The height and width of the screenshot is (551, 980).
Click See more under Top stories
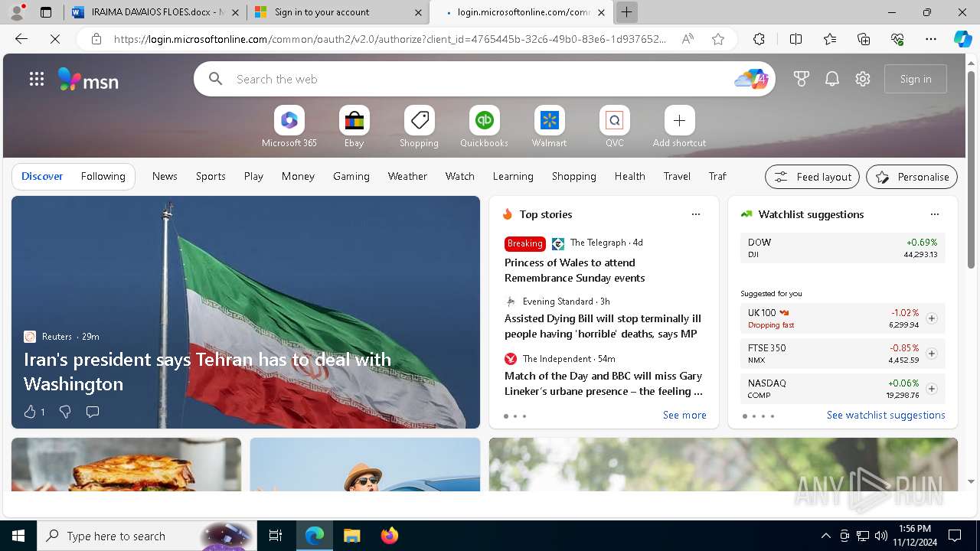pos(684,415)
